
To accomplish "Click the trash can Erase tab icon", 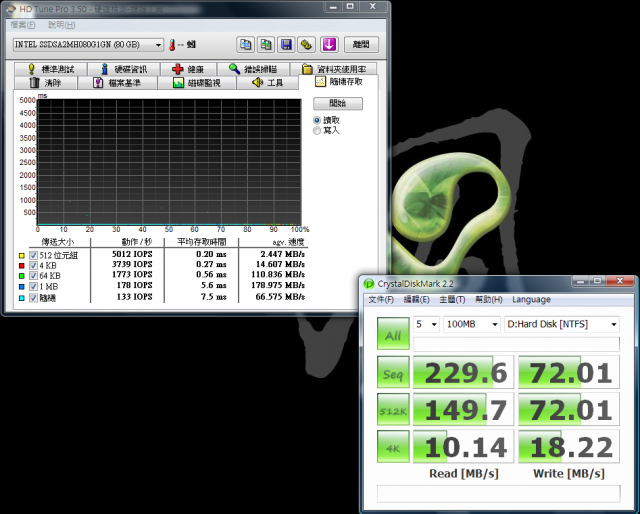I will point(35,82).
